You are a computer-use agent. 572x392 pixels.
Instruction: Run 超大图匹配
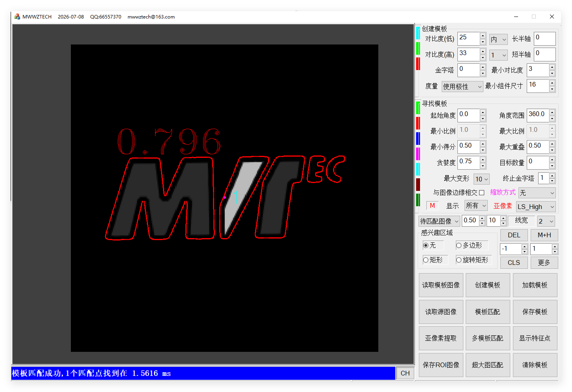click(x=488, y=365)
